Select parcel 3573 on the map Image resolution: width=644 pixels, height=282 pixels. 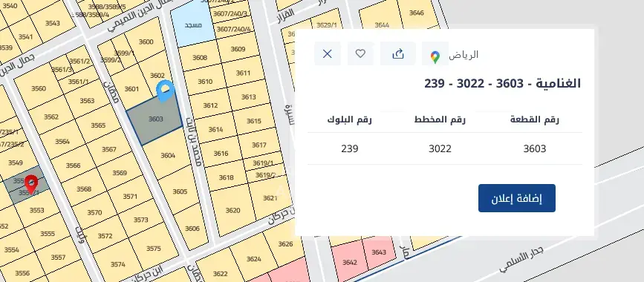click(x=141, y=220)
